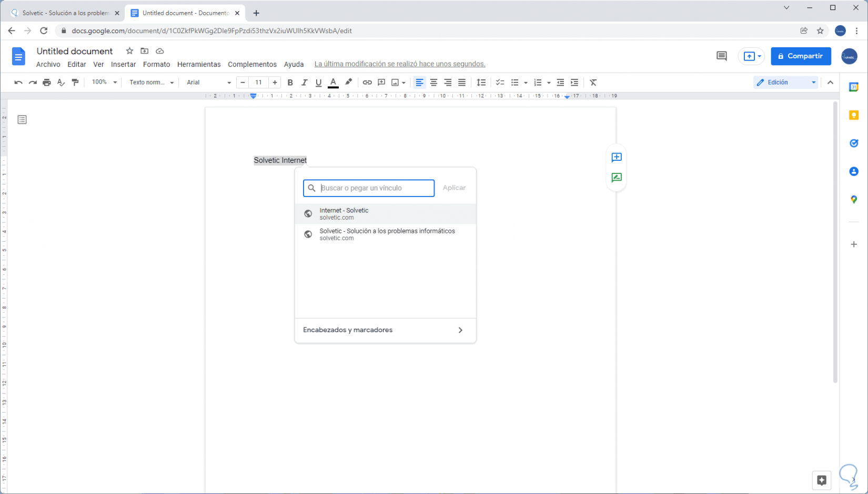Image resolution: width=868 pixels, height=494 pixels.
Task: Click the insert link toolbar icon
Action: click(x=367, y=83)
